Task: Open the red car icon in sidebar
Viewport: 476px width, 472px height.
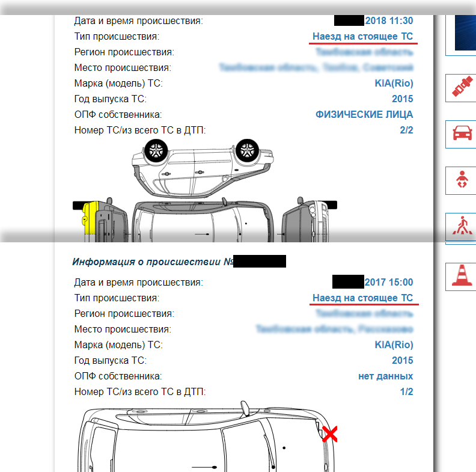Action: [462, 134]
